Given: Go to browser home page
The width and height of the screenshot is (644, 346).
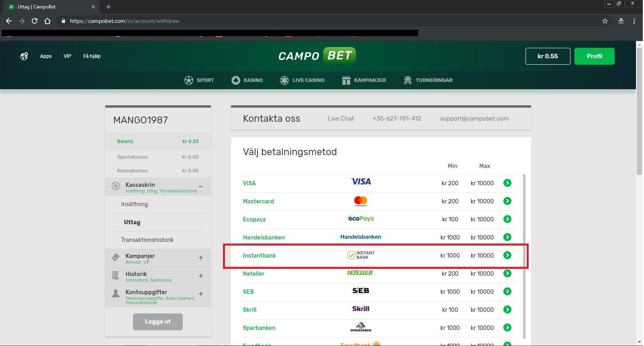Looking at the screenshot, I should [x=47, y=21].
